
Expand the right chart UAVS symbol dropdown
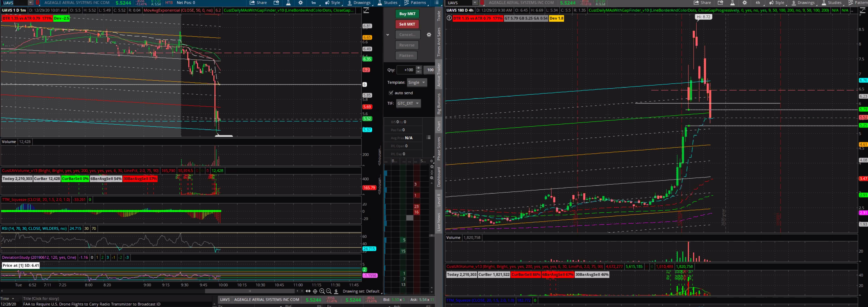pyautogui.click(x=474, y=3)
